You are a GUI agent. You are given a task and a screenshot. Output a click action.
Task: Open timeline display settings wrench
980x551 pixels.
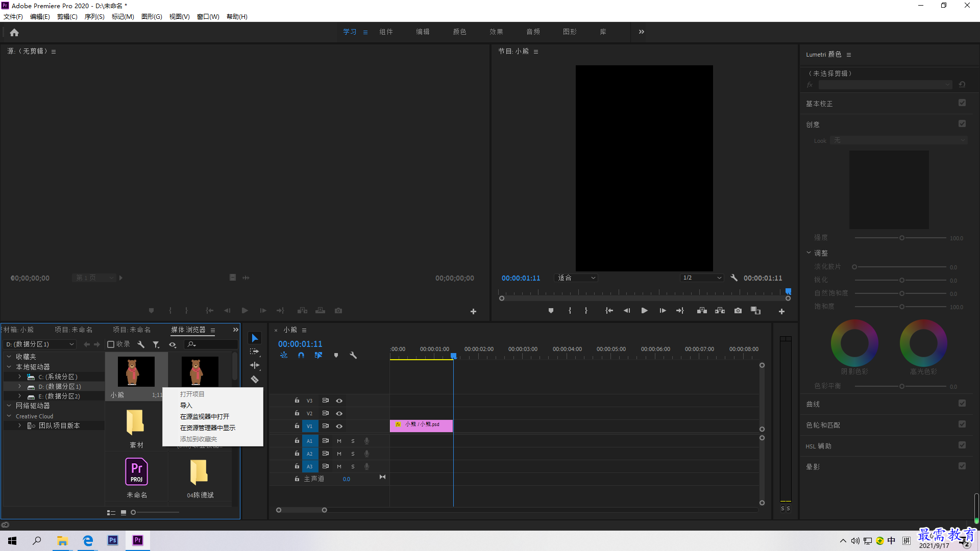tap(353, 355)
